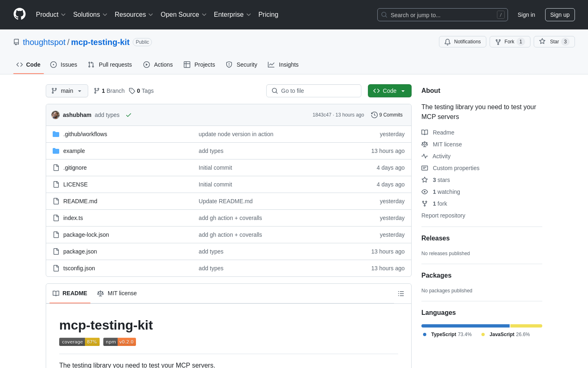Click the Search or jump to field
Viewport: 588px width, 368px height.
(443, 15)
